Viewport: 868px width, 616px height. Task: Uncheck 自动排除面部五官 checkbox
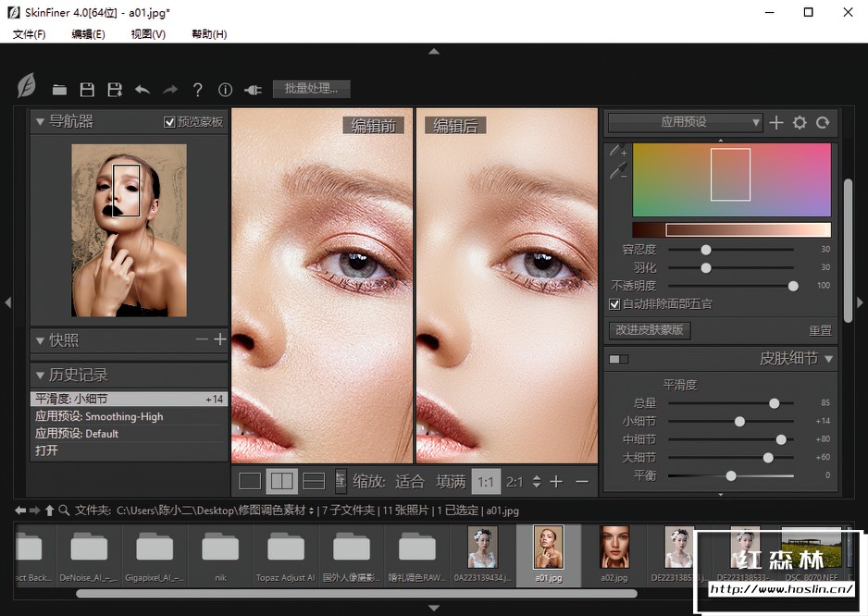pyautogui.click(x=614, y=304)
